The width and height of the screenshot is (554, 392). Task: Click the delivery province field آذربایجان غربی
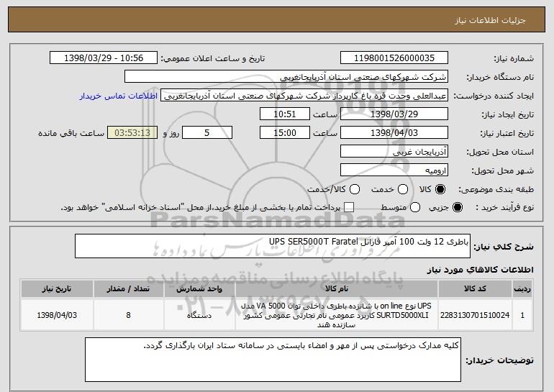coord(394,152)
